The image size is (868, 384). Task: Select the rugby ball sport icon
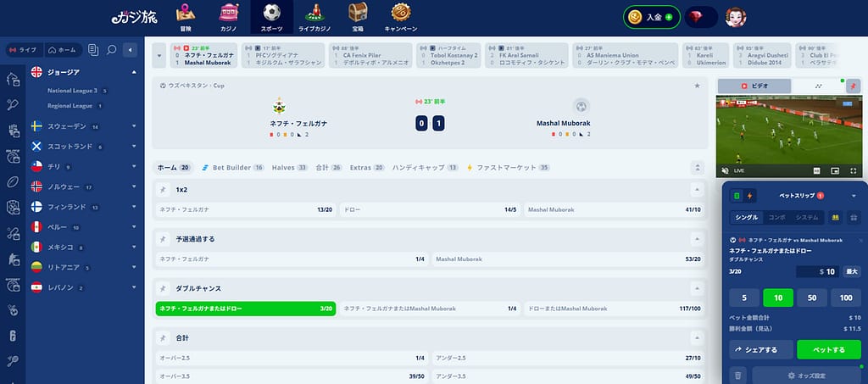click(13, 182)
